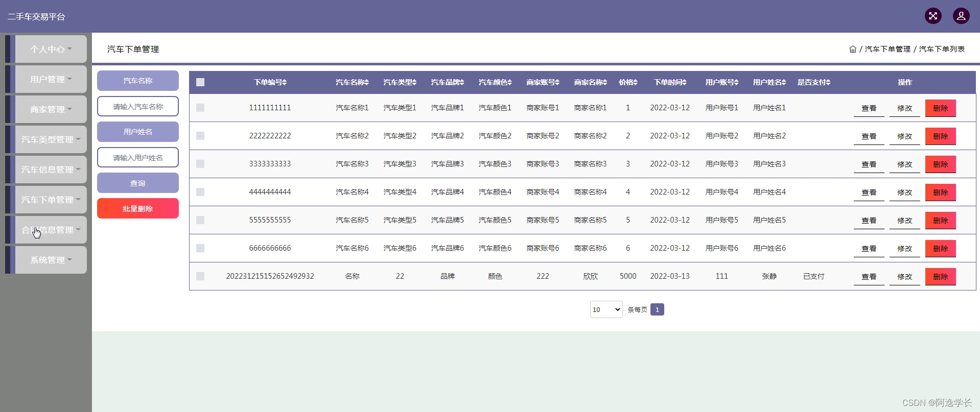Click the 已支付 status cell

tap(814, 276)
